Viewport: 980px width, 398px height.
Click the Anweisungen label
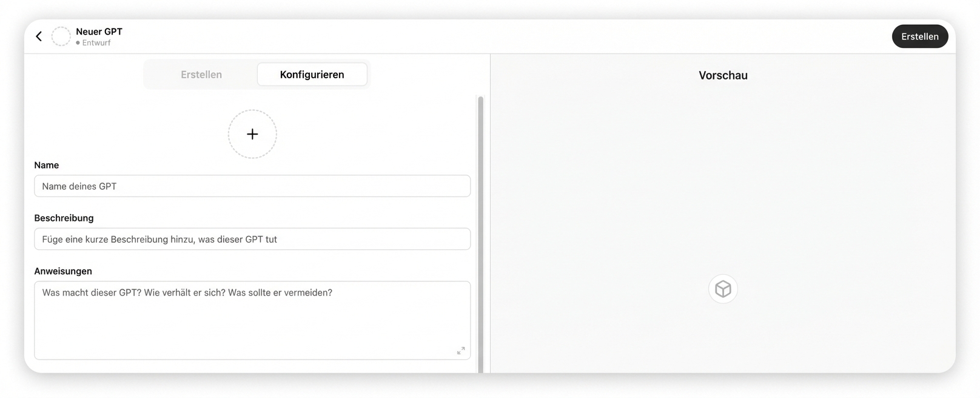click(x=63, y=271)
